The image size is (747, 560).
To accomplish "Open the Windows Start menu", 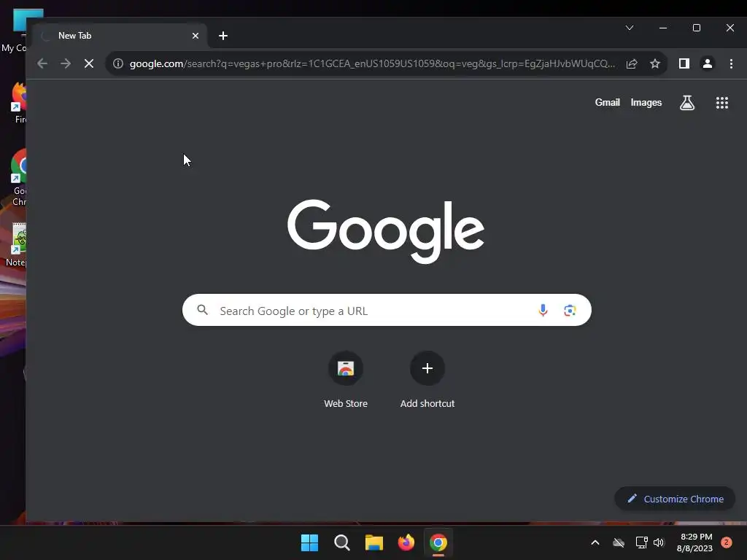I will (x=309, y=542).
